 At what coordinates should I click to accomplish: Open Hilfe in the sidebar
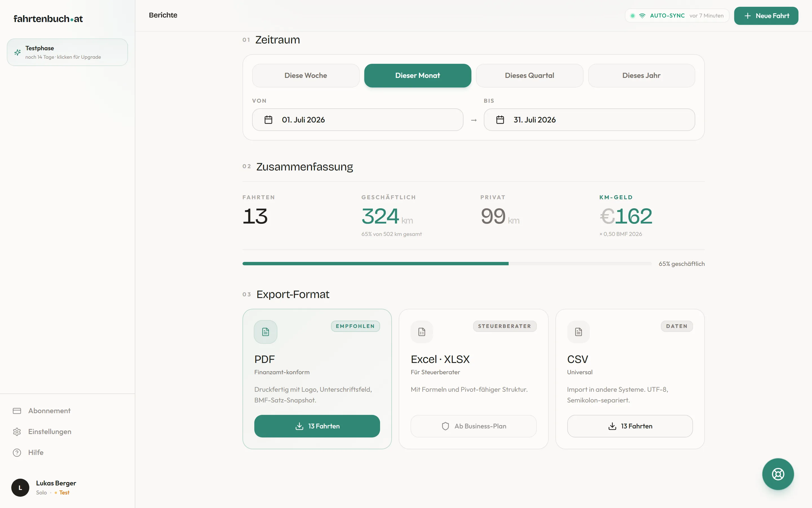pos(36,453)
